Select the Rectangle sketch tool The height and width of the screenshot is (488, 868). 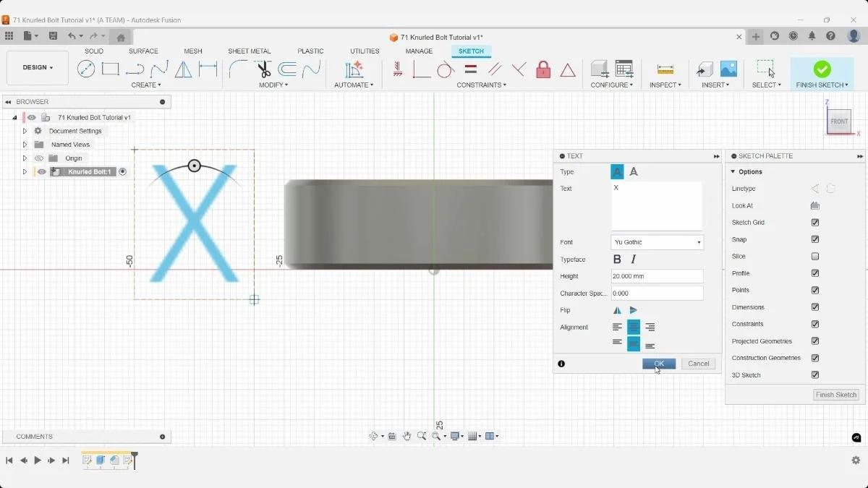coord(111,69)
